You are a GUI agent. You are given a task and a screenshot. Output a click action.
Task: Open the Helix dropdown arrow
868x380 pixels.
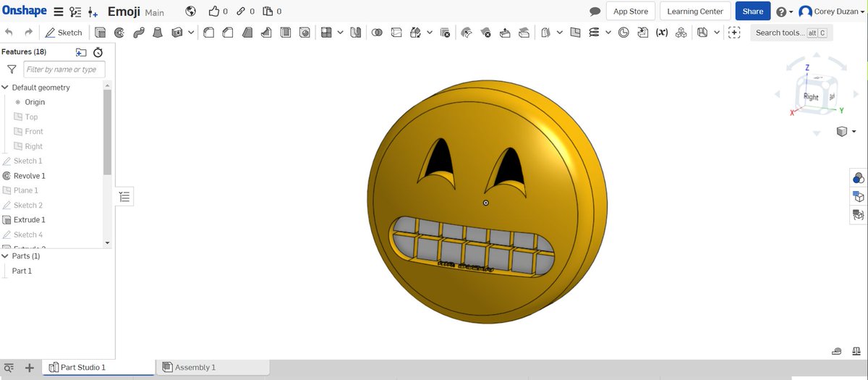[608, 33]
